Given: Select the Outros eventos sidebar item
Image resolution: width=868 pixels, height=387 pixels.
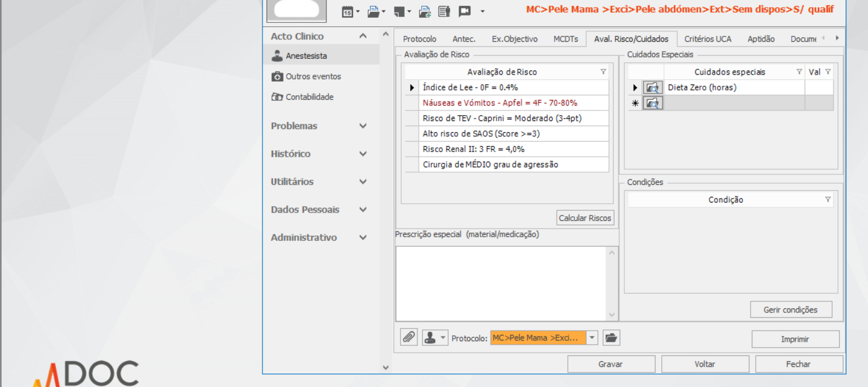Looking at the screenshot, I should [x=313, y=76].
